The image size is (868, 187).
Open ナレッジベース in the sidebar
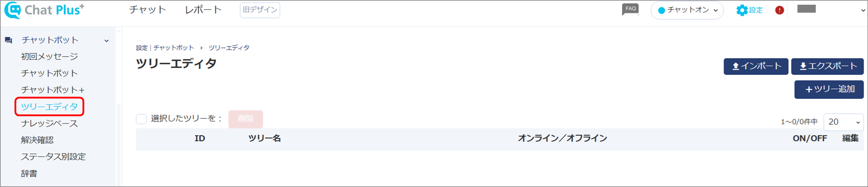(x=49, y=123)
